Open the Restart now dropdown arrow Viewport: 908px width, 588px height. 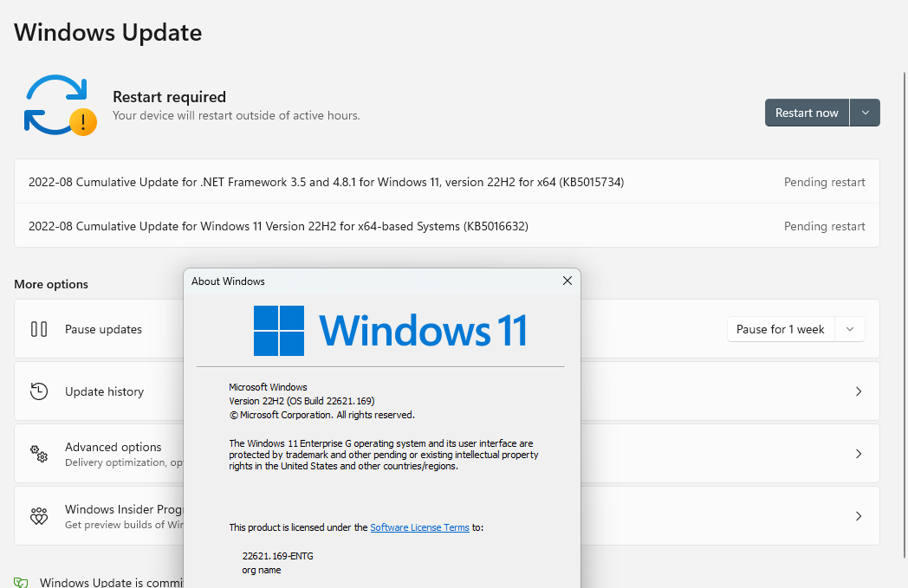[866, 113]
